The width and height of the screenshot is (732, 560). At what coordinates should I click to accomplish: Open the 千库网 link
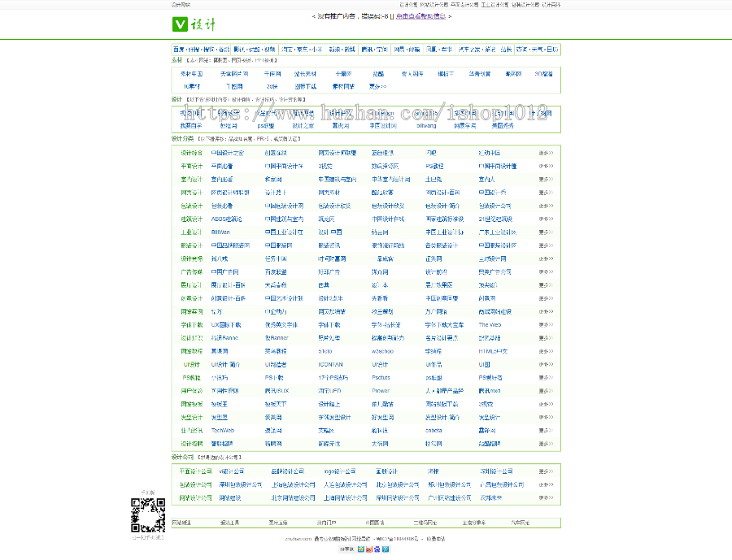272,74
